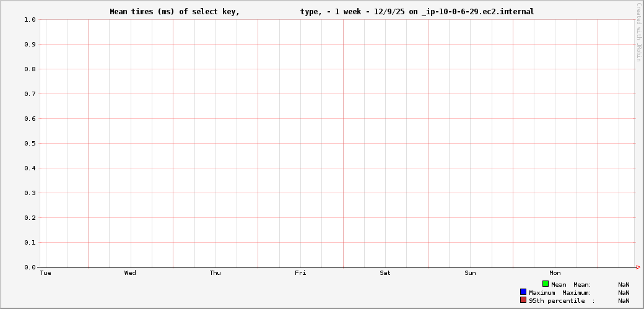Click the red arrow at the x-axis end
The height and width of the screenshot is (309, 644).
coord(638,267)
